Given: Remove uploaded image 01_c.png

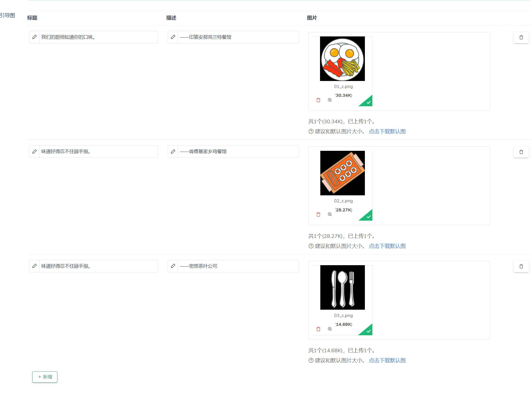Looking at the screenshot, I should coord(318,100).
